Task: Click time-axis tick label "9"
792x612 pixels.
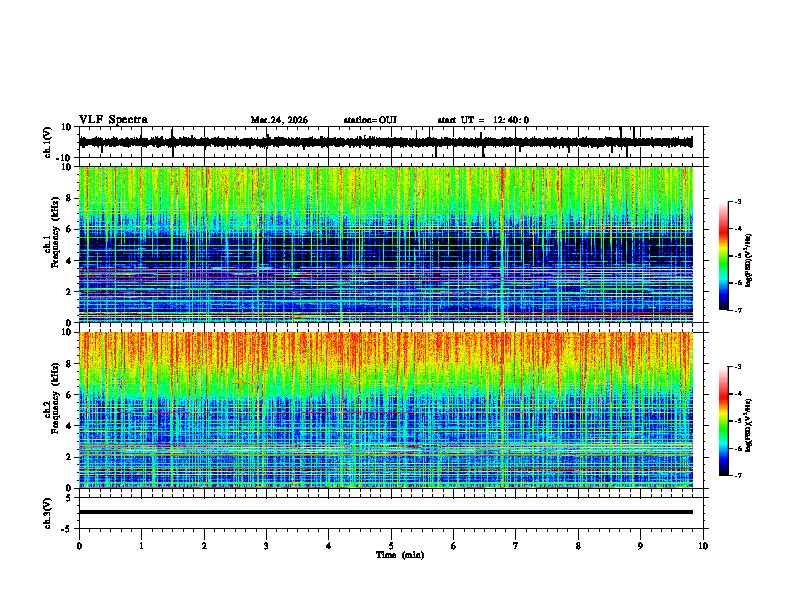Action: pyautogui.click(x=640, y=546)
